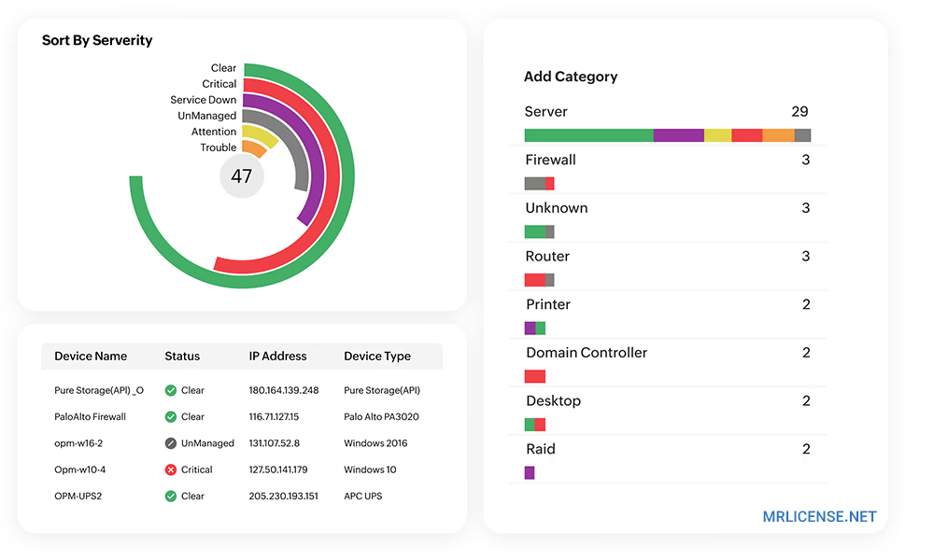934x560 pixels.
Task: Click the Service Down legend label
Action: tap(203, 100)
